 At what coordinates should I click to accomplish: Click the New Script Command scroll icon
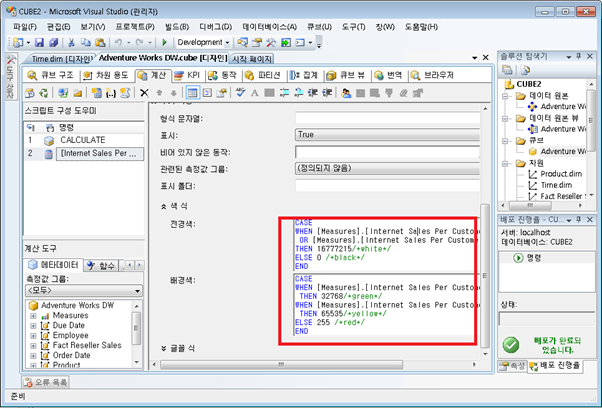coord(125,93)
